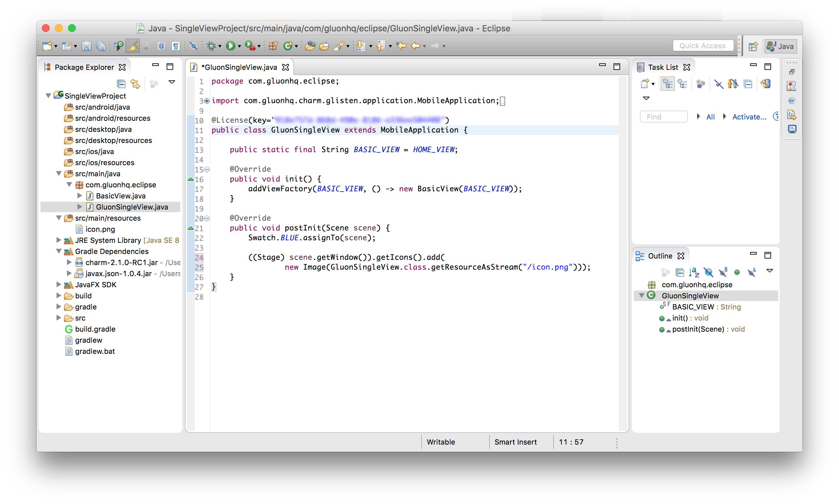Expand the folded imports at line 3
The height and width of the screenshot is (504, 839).
206,101
